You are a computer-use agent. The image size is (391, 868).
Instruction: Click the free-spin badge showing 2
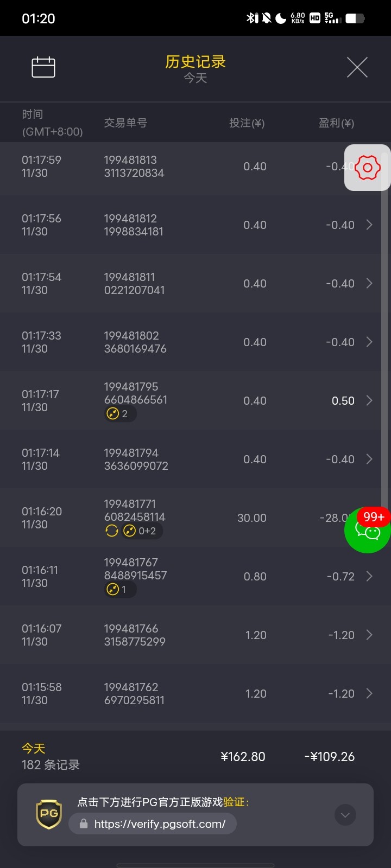[119, 414]
